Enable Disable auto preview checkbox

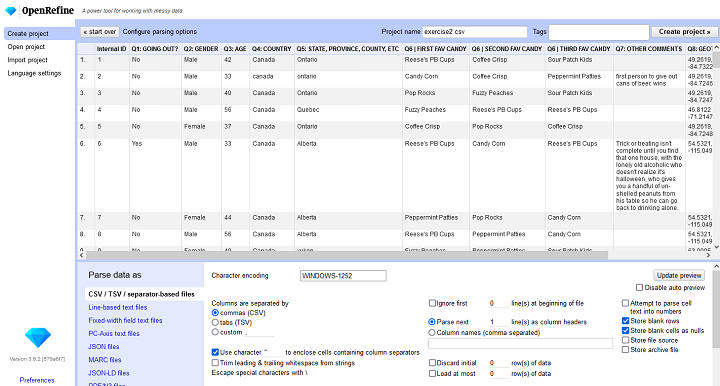[639, 288]
